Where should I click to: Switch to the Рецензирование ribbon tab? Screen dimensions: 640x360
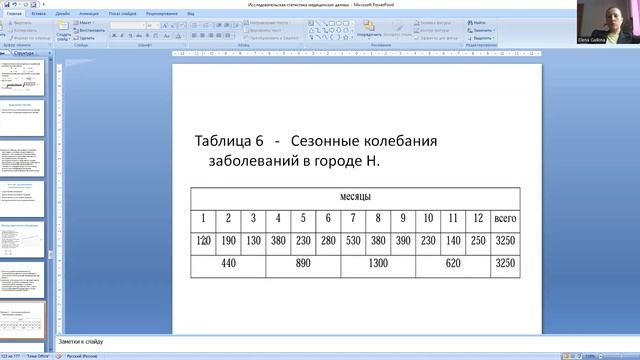pos(162,13)
